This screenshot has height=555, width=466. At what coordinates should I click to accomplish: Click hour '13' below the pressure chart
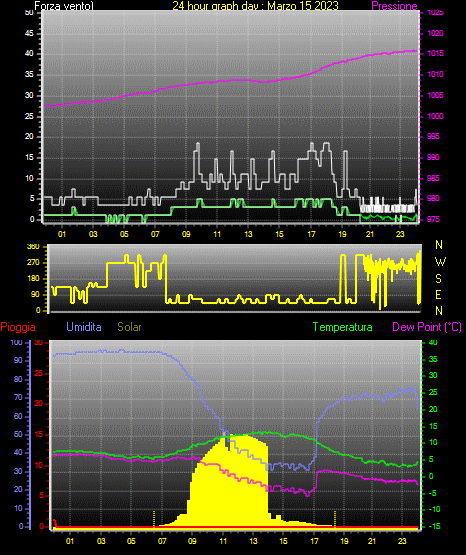248,234
